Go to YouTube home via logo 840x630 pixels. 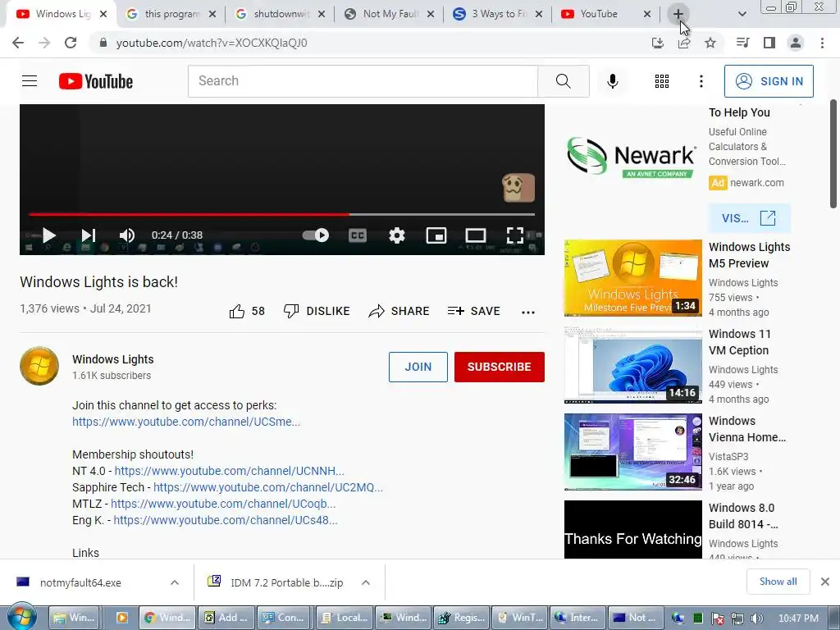tap(96, 81)
